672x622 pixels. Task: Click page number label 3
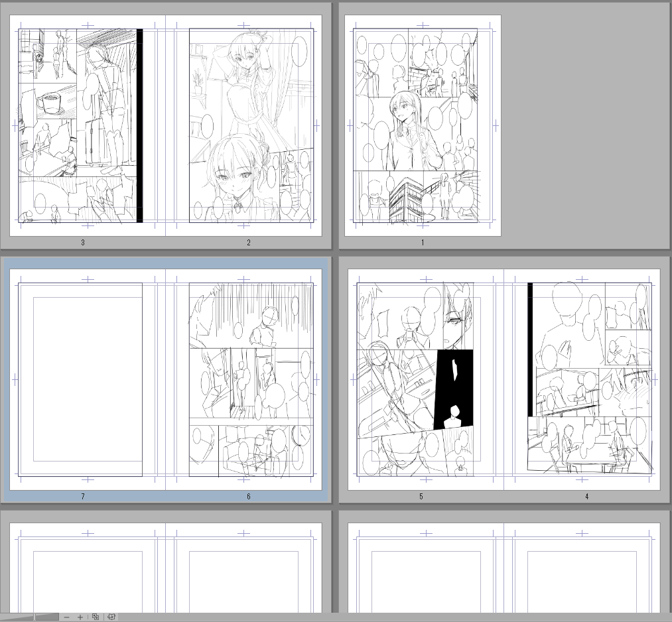(x=83, y=243)
